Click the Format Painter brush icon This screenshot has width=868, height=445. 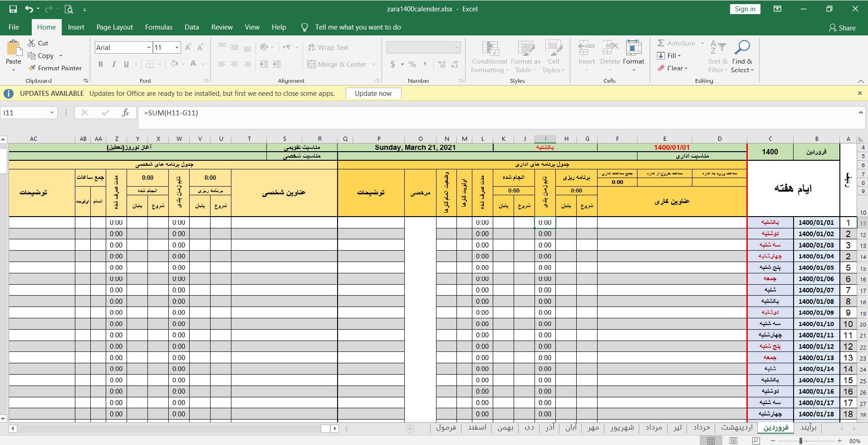tap(32, 68)
